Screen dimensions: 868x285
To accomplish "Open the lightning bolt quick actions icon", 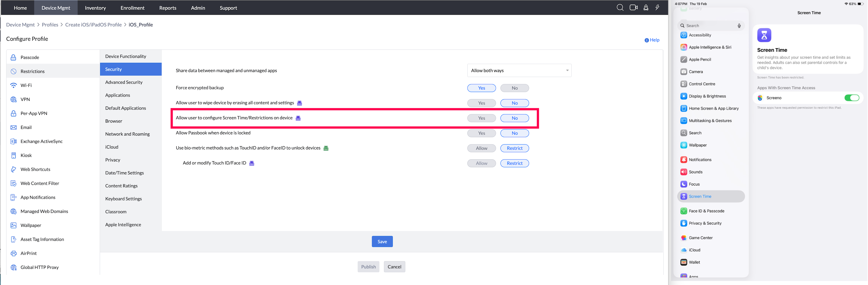I will click(x=657, y=7).
